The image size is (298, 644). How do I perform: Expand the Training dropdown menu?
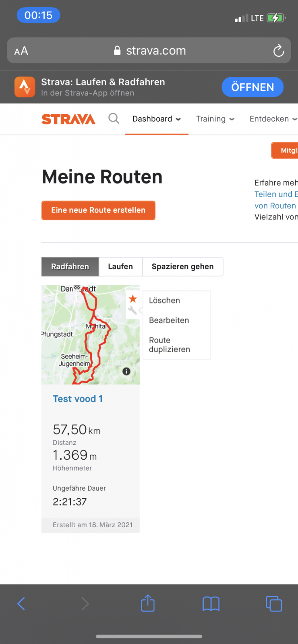[x=215, y=119]
